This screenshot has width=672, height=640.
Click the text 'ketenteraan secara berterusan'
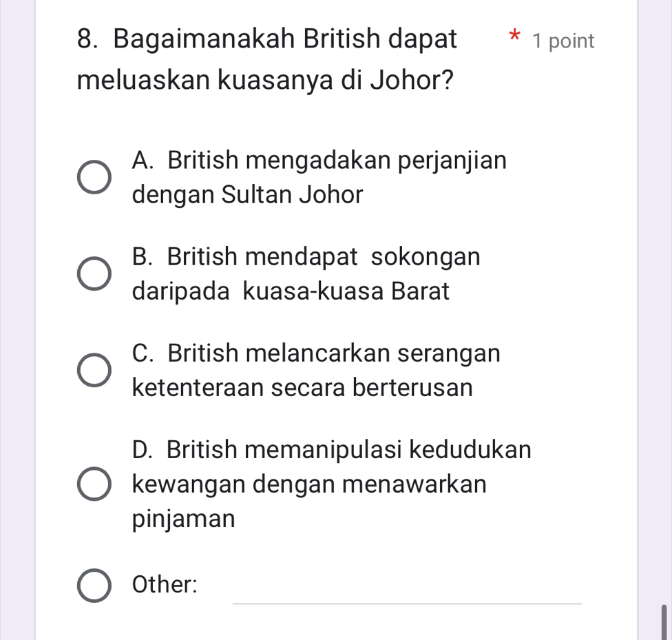pyautogui.click(x=302, y=388)
